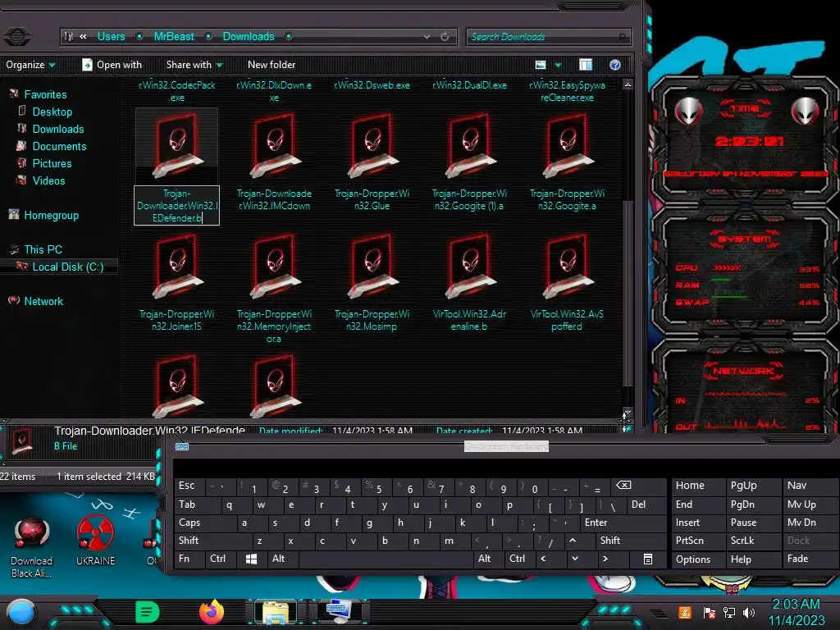Click the Windows logo key on keyboard

coord(251,559)
